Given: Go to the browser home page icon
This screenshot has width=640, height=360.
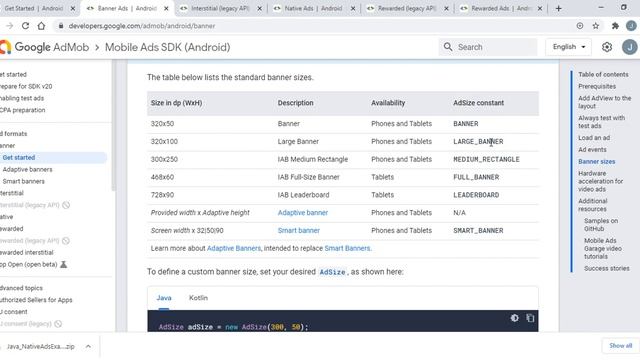Looking at the screenshot, I should pos(41,26).
